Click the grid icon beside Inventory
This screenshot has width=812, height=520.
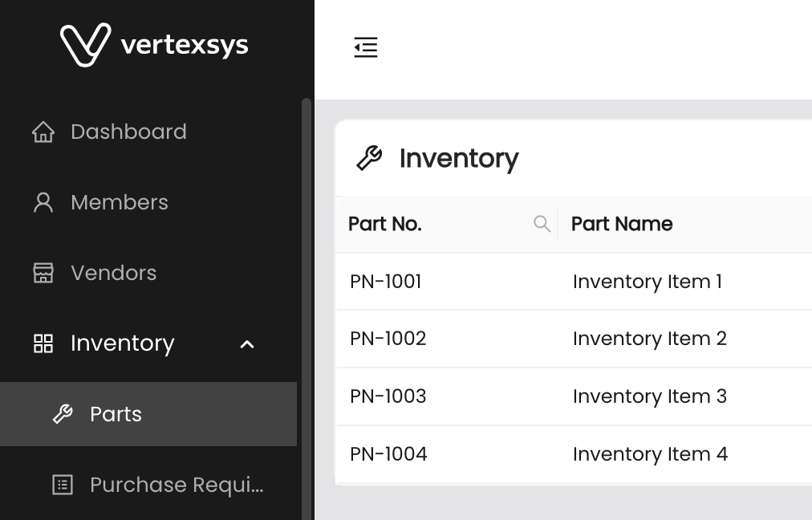pyautogui.click(x=42, y=343)
